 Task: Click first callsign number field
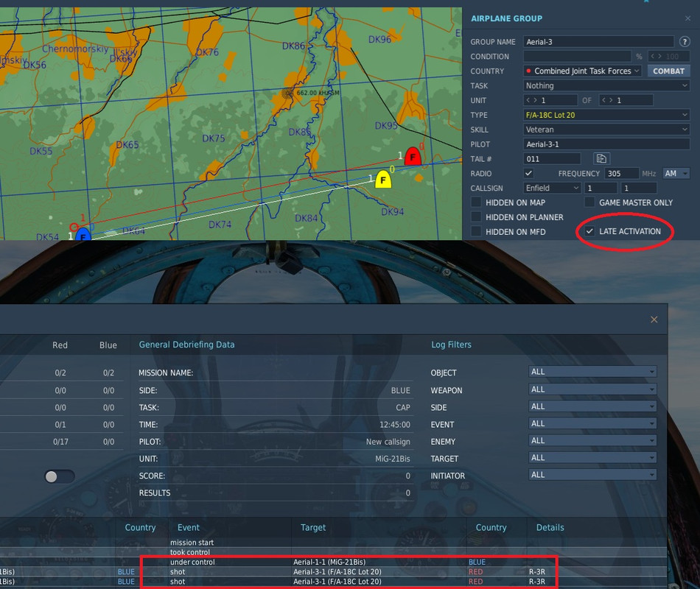click(601, 188)
